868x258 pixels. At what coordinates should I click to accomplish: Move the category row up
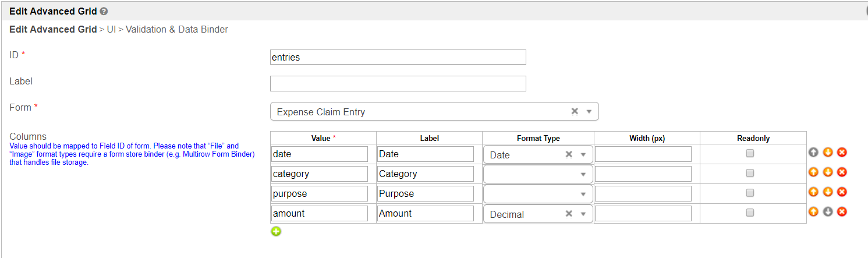pyautogui.click(x=813, y=172)
